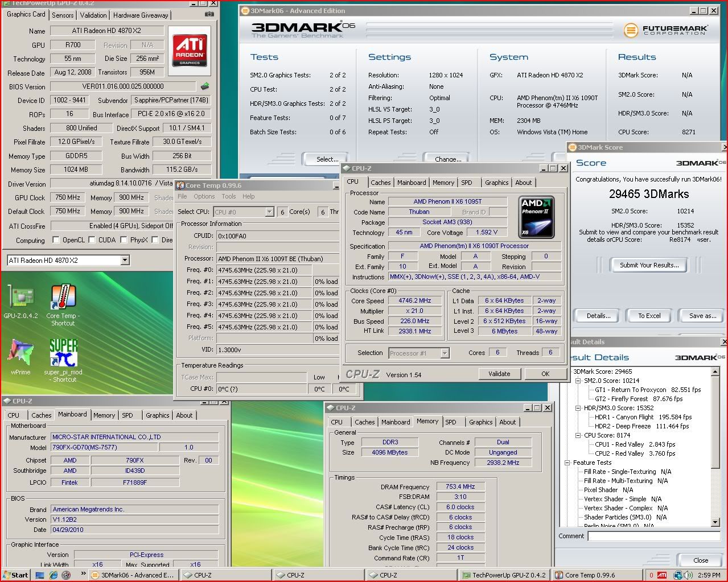Collapse the Feature Tests tree node
Screen dimensions: 728x582
(567, 463)
